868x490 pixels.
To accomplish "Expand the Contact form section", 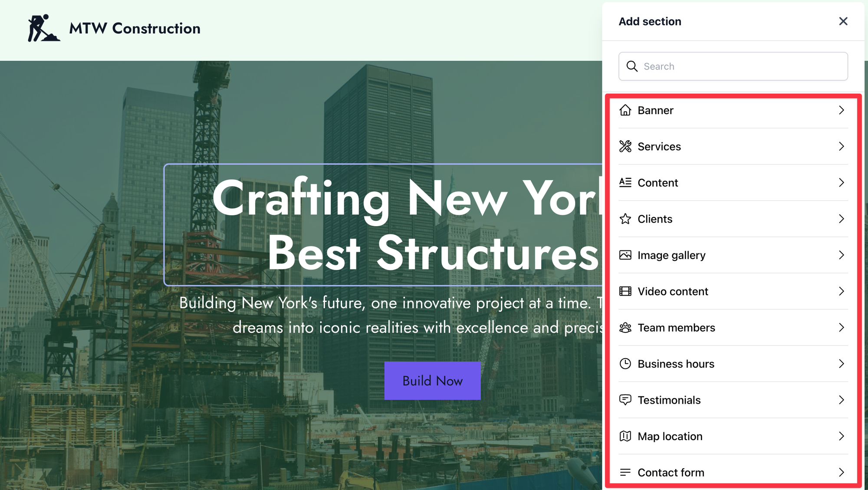I will (842, 472).
